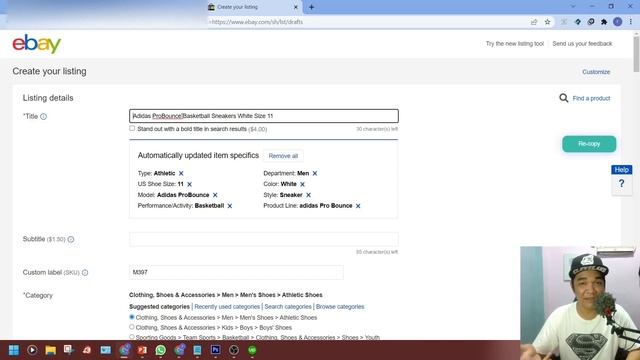Click the page vertical scrollbar
The width and height of the screenshot is (640, 360).
[636, 55]
